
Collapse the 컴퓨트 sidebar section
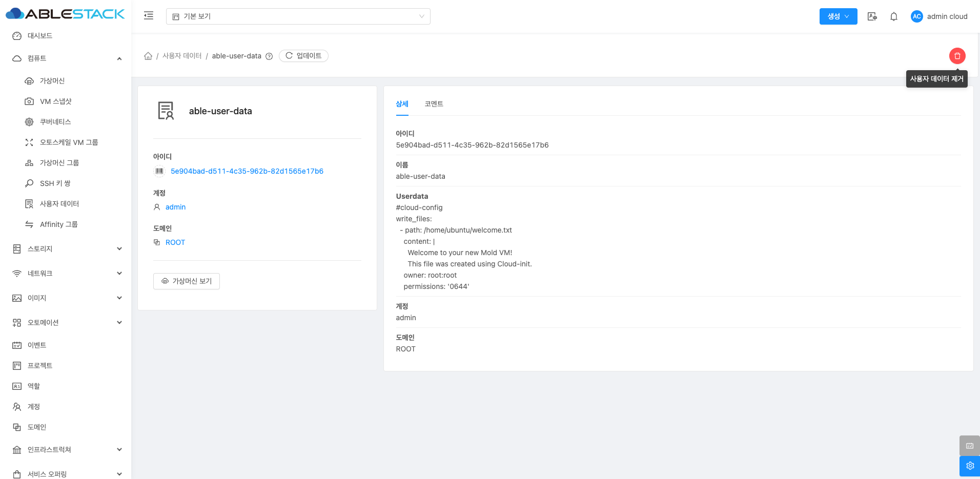[x=67, y=58]
